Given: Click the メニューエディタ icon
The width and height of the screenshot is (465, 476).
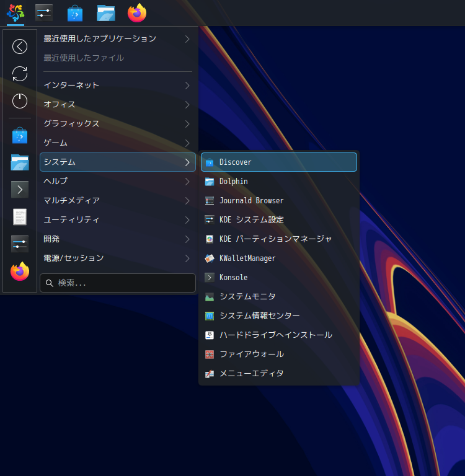Looking at the screenshot, I should [210, 374].
